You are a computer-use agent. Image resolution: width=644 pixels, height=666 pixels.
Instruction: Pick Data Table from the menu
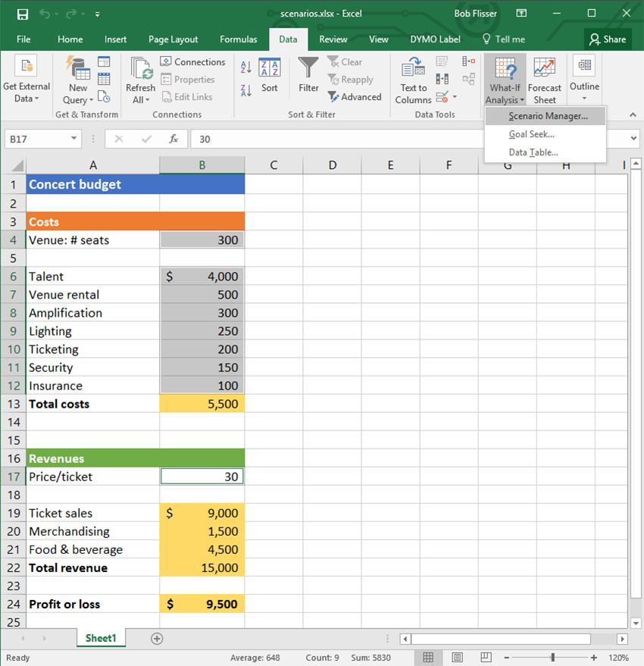click(x=546, y=152)
